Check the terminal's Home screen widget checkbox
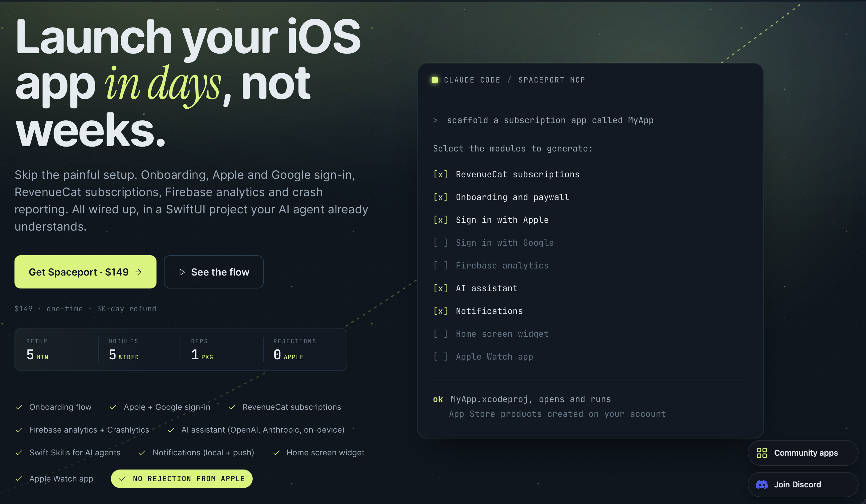 click(x=440, y=334)
